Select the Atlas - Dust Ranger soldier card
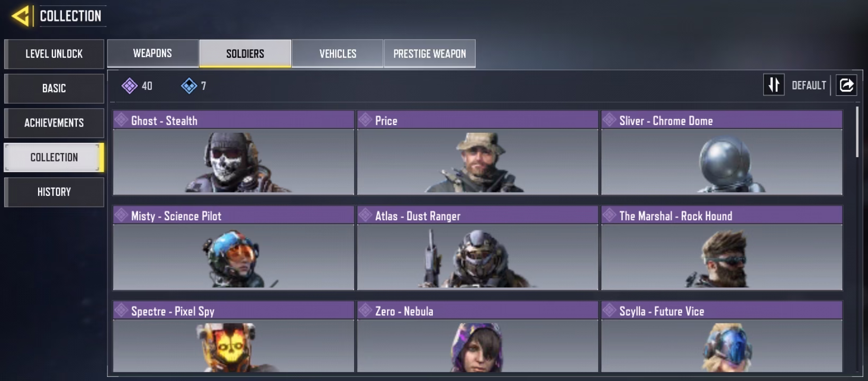The width and height of the screenshot is (868, 381). (477, 248)
